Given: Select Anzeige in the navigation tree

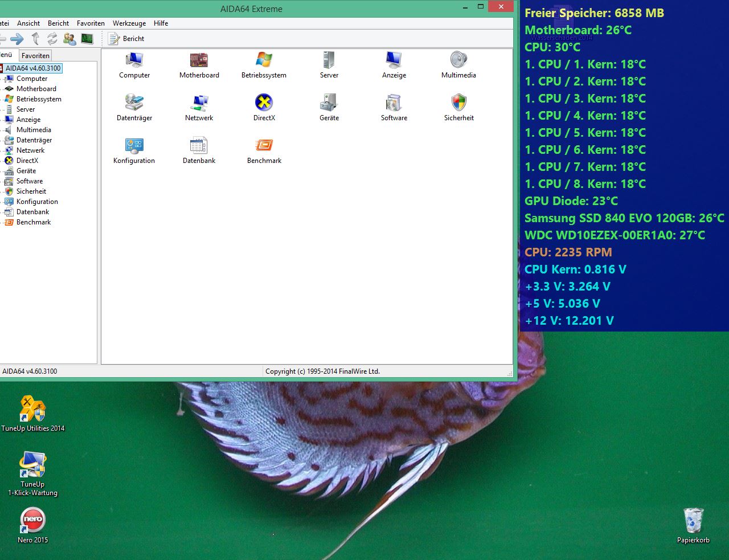Looking at the screenshot, I should click(x=28, y=120).
